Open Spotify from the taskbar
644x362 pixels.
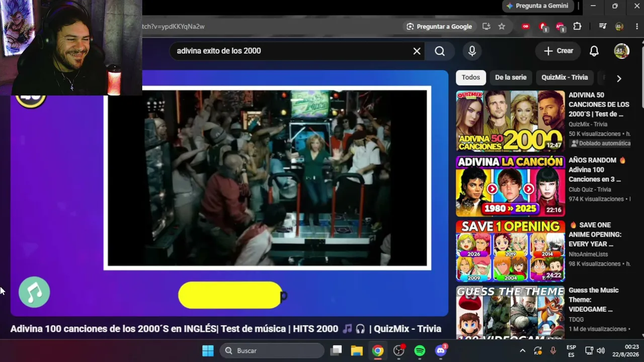420,350
